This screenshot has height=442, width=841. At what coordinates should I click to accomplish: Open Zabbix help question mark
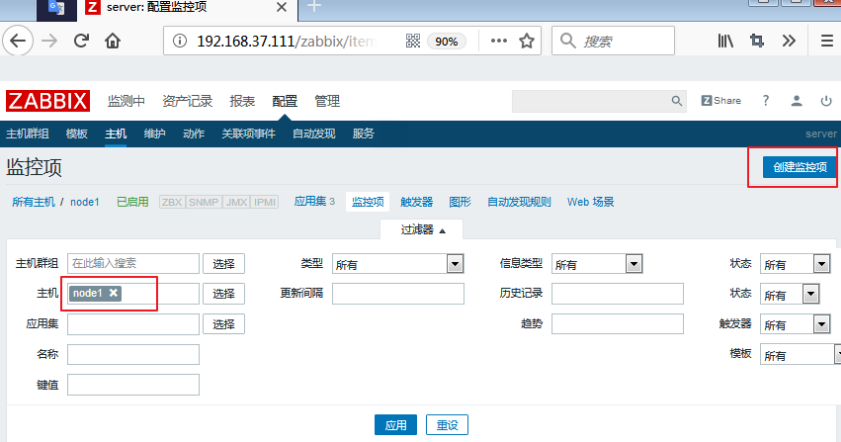pos(766,101)
